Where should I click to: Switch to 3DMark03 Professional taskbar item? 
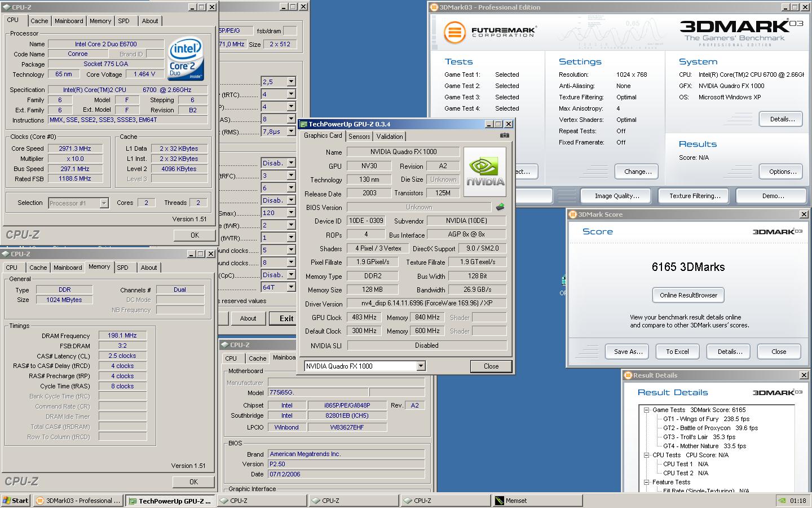tap(78, 501)
